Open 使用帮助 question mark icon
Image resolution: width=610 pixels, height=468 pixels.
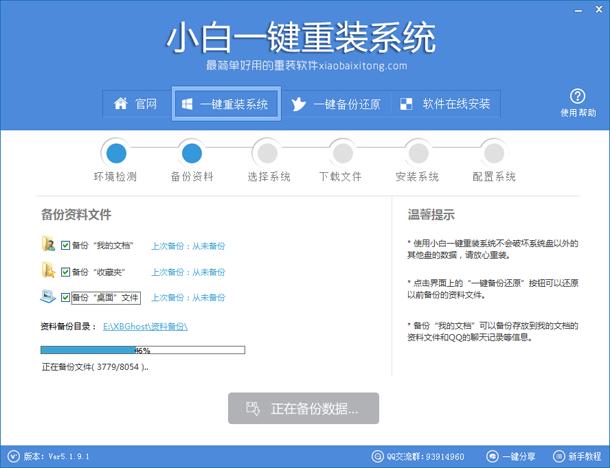point(577,96)
